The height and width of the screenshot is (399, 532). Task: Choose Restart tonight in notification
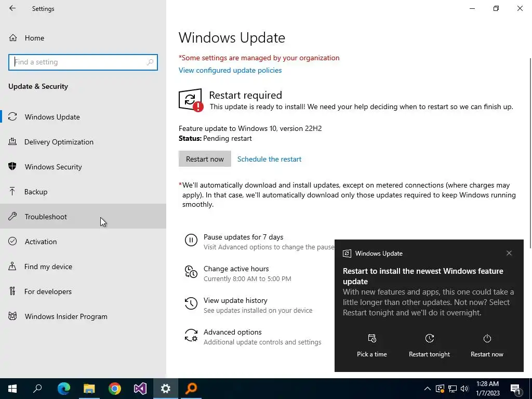pyautogui.click(x=429, y=345)
